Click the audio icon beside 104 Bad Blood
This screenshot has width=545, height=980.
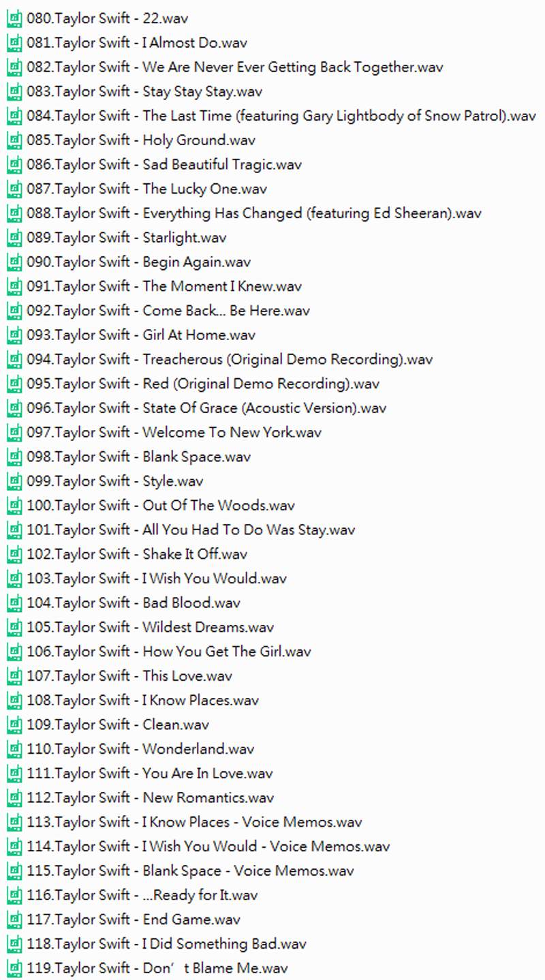click(14, 603)
